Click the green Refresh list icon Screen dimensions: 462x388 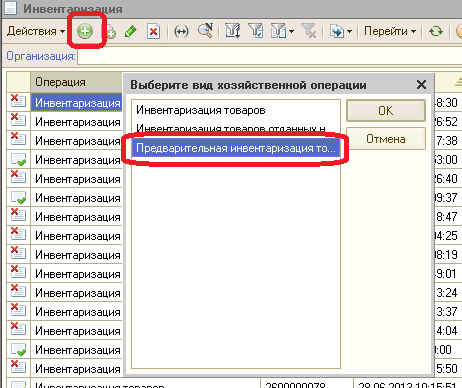[x=436, y=31]
